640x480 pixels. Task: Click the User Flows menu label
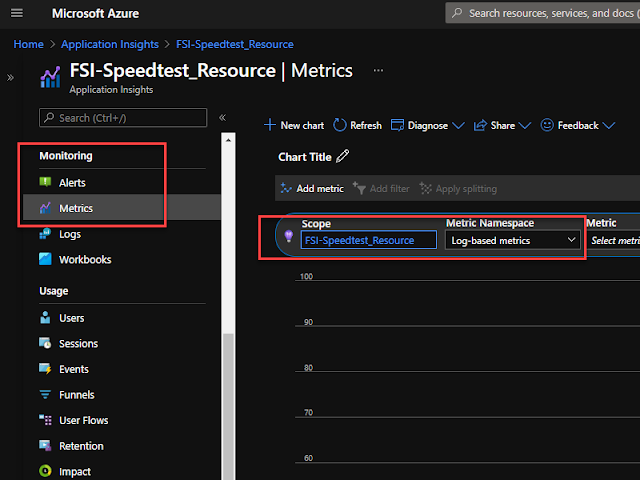point(84,420)
